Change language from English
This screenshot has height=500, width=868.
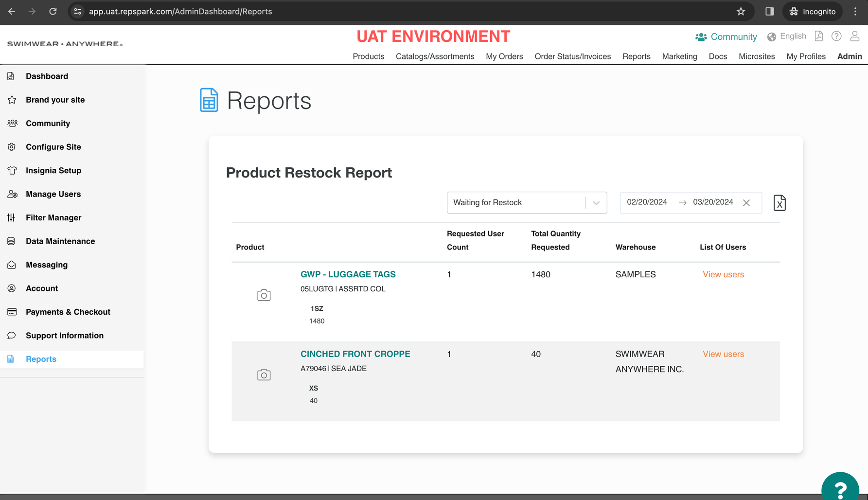point(793,36)
